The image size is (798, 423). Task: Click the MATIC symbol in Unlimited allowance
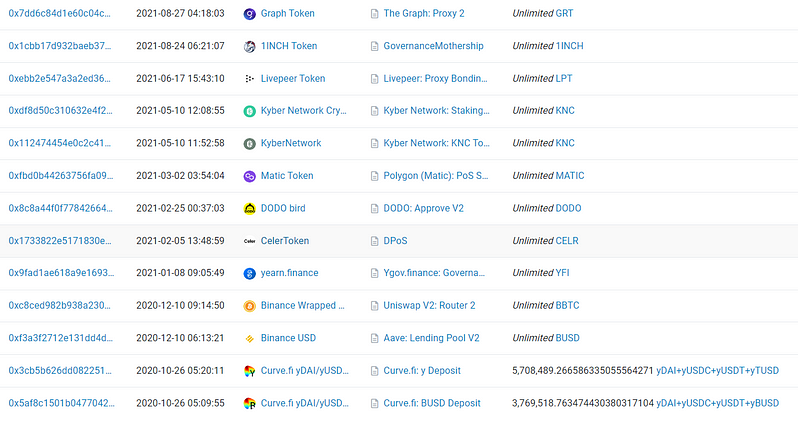click(570, 176)
